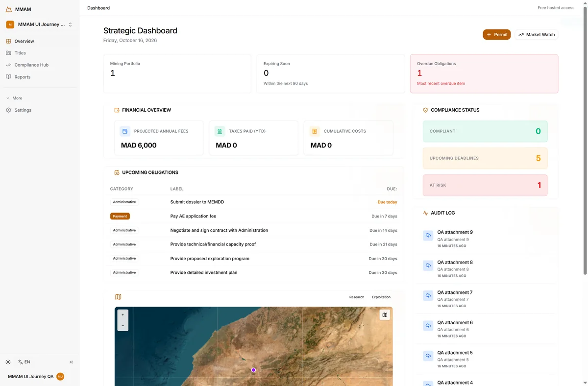The width and height of the screenshot is (588, 386).
Task: Open Settings from the sidebar
Action: click(x=39, y=110)
